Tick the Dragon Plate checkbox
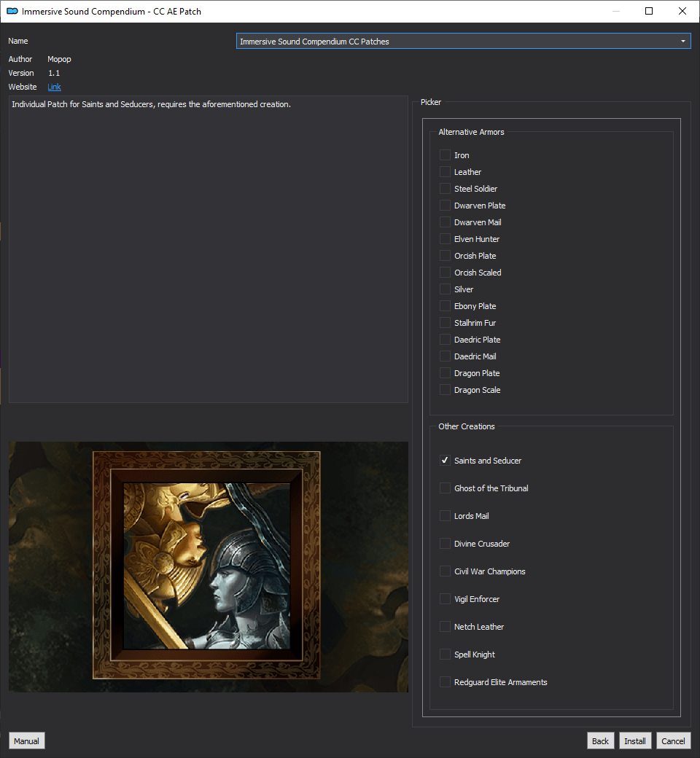The height and width of the screenshot is (758, 700). click(445, 373)
